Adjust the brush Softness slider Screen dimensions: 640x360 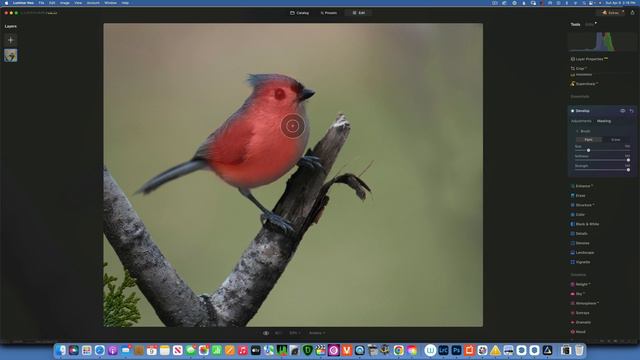point(602,160)
